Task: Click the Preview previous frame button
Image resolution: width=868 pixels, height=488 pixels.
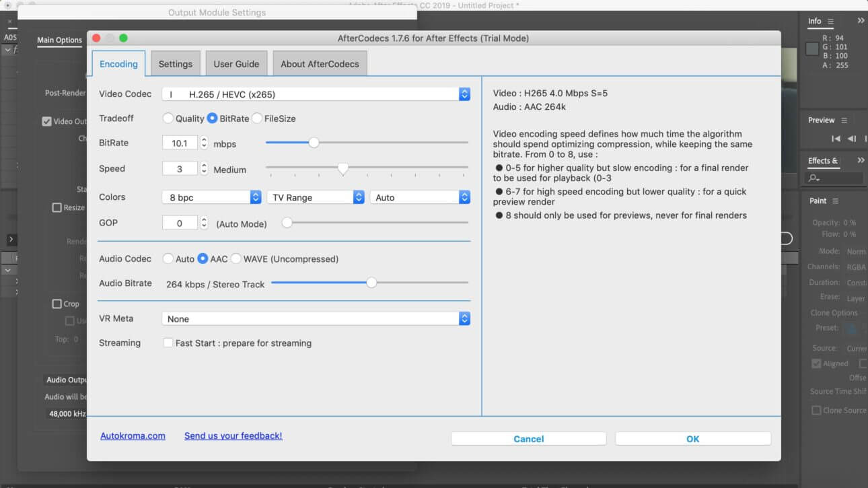Action: 852,139
